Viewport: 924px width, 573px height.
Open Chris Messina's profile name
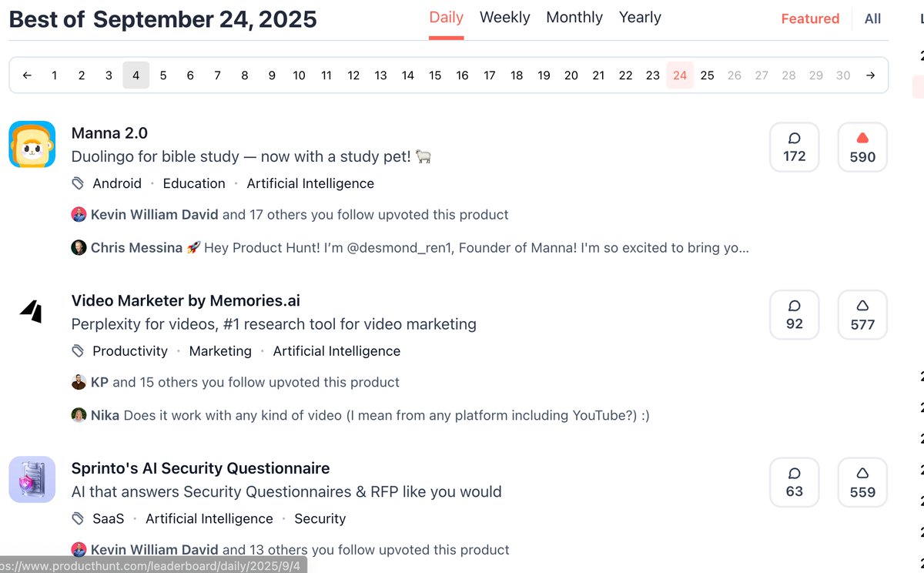(136, 248)
